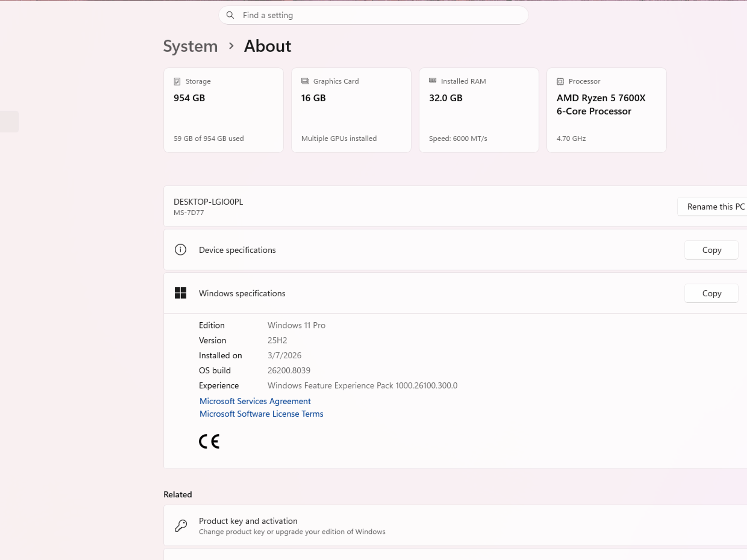Click the Storage card disk icon

(x=177, y=81)
